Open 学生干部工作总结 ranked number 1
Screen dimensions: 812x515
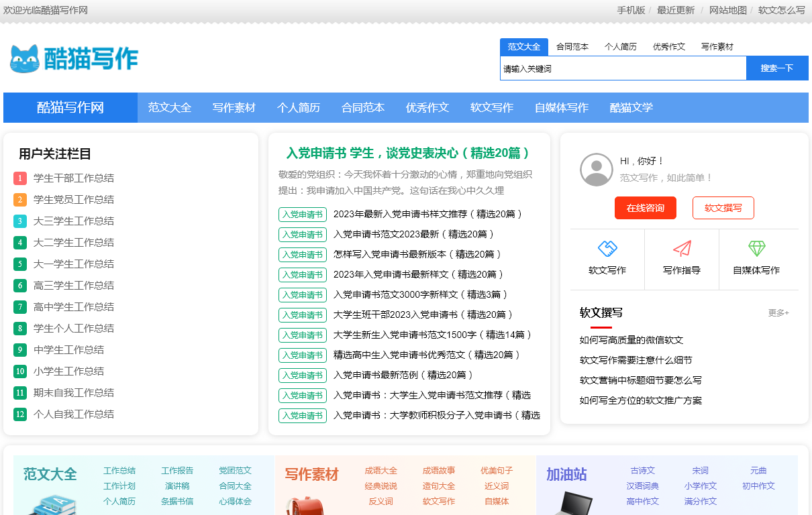74,178
